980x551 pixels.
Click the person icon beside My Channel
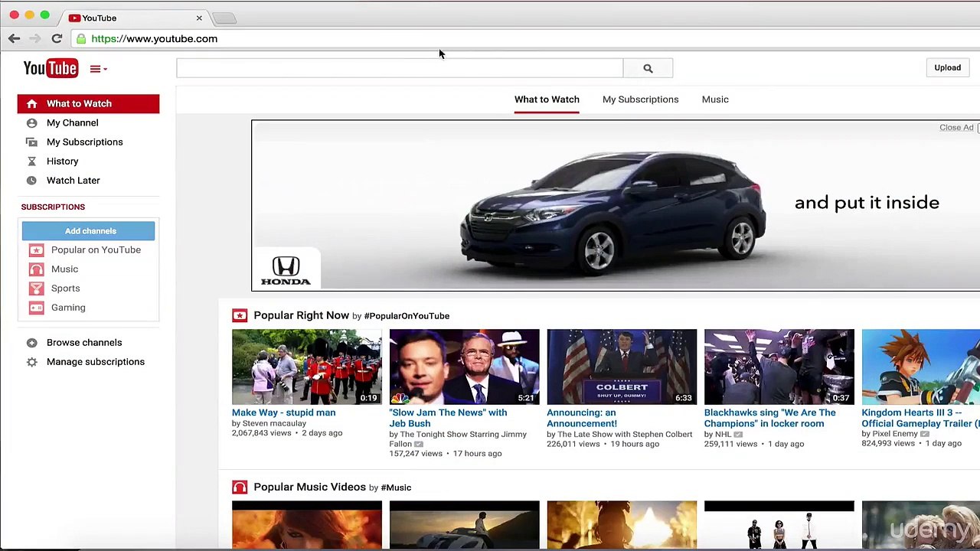pos(31,122)
